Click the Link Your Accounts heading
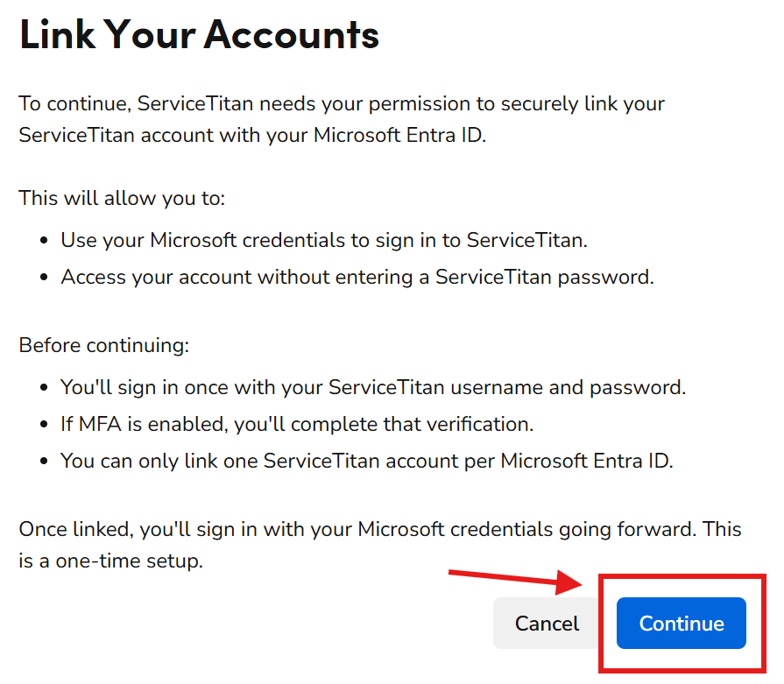The width and height of the screenshot is (784, 684). [199, 34]
